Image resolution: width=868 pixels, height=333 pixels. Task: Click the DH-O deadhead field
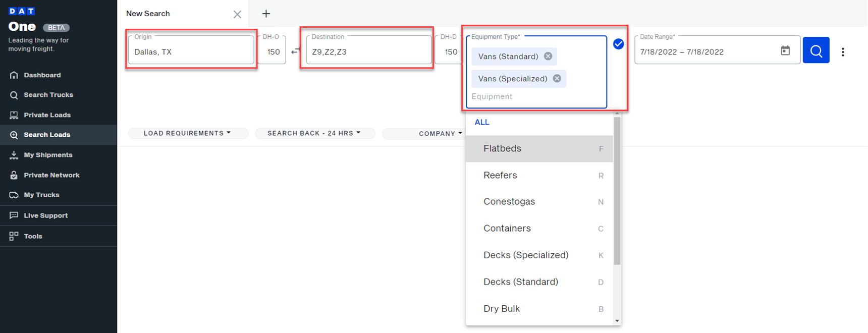[272, 49]
